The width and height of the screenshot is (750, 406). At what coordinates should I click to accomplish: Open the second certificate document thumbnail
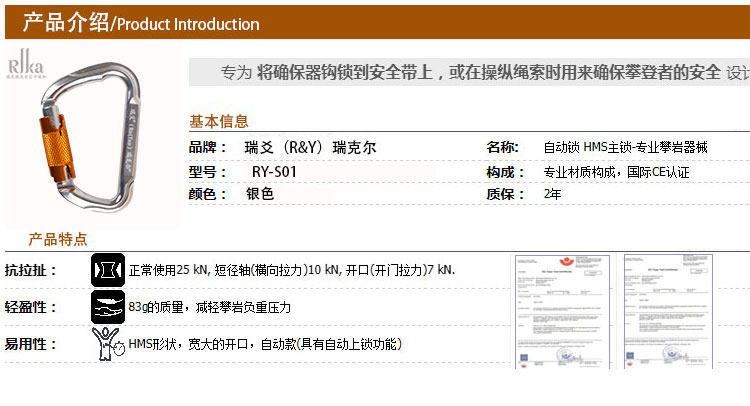pyautogui.click(x=668, y=312)
